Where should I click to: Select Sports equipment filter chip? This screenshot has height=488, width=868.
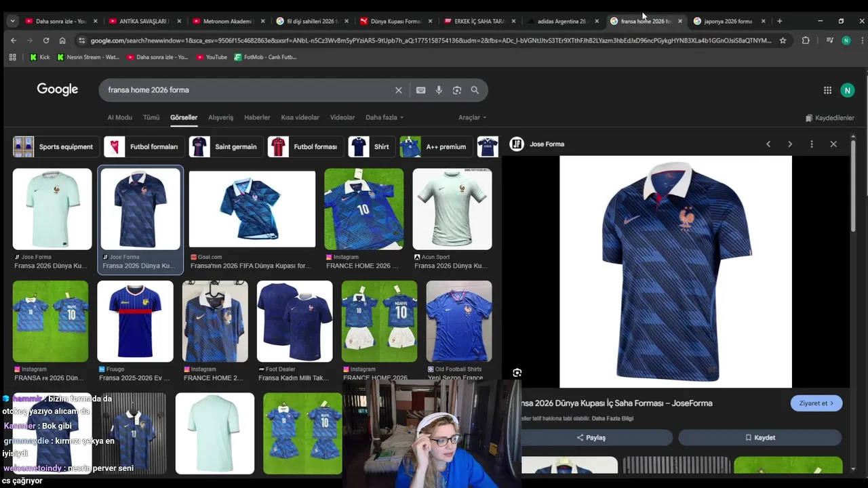point(56,146)
